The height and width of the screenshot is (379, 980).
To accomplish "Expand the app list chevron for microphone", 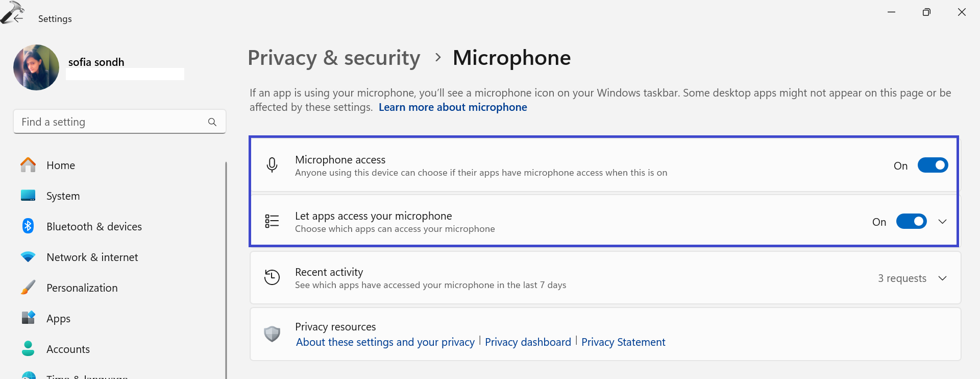I will tap(942, 222).
